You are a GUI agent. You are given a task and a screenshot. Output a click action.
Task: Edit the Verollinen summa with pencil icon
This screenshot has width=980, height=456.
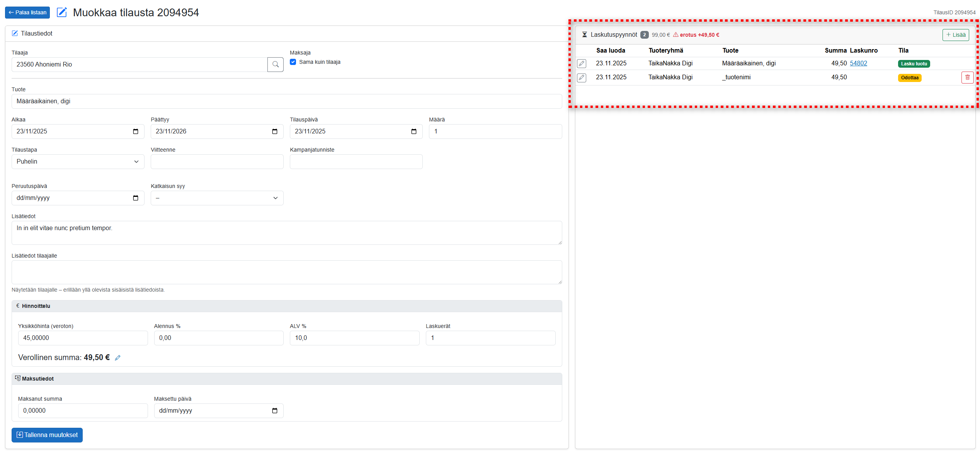coord(117,358)
